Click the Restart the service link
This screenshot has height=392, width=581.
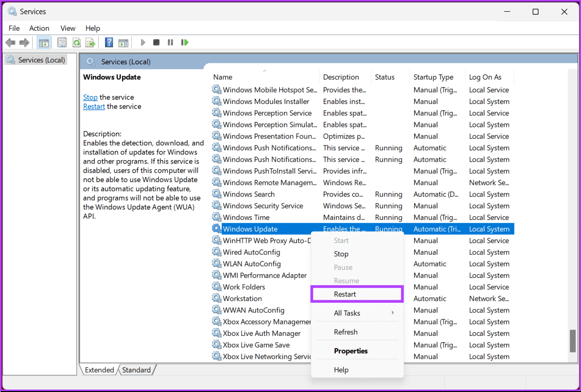click(x=94, y=106)
